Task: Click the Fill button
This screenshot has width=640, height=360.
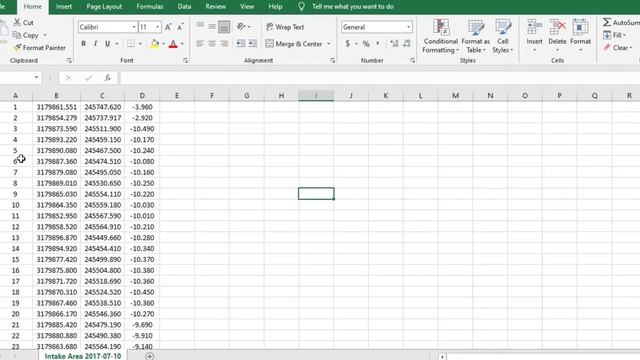Action: click(x=614, y=35)
